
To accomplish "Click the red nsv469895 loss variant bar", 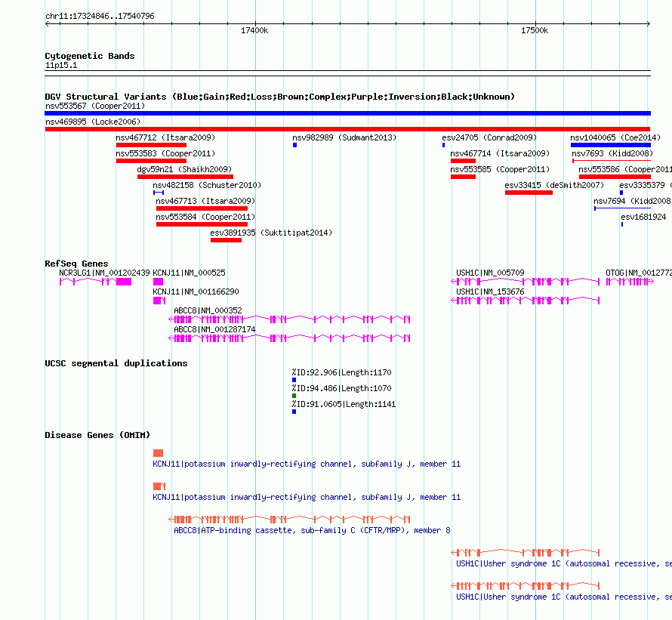I will pyautogui.click(x=347, y=129).
